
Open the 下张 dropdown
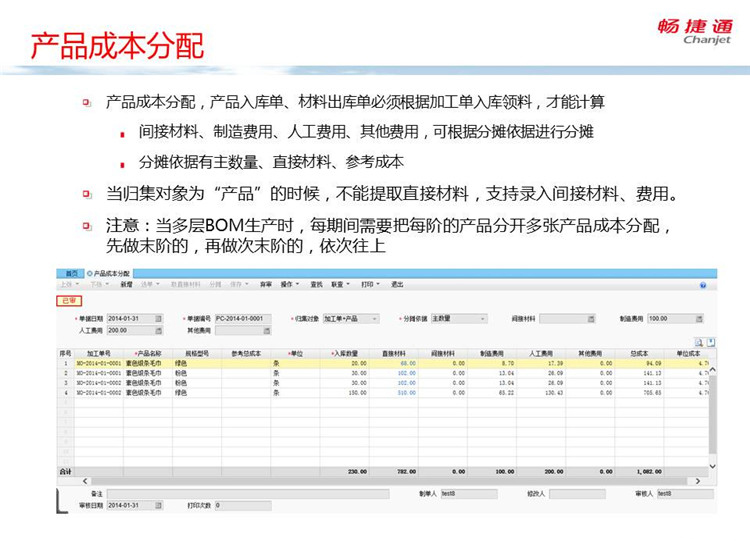pyautogui.click(x=99, y=284)
